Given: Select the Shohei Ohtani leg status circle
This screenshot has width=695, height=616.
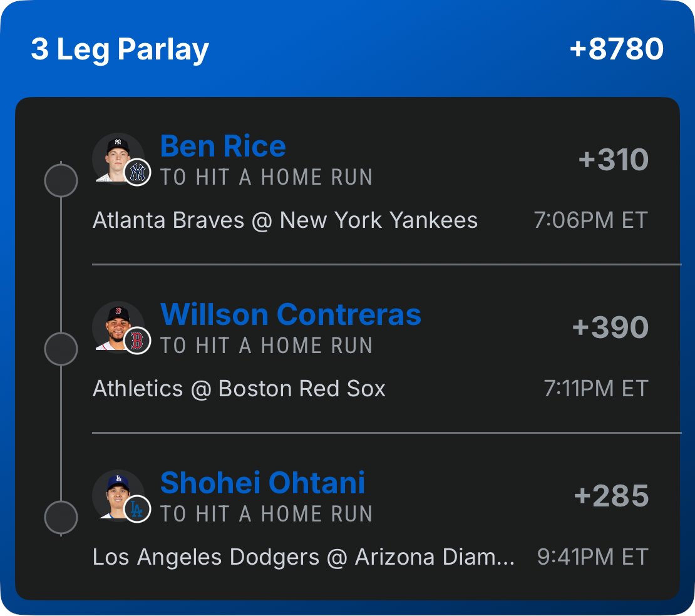Looking at the screenshot, I should [61, 517].
